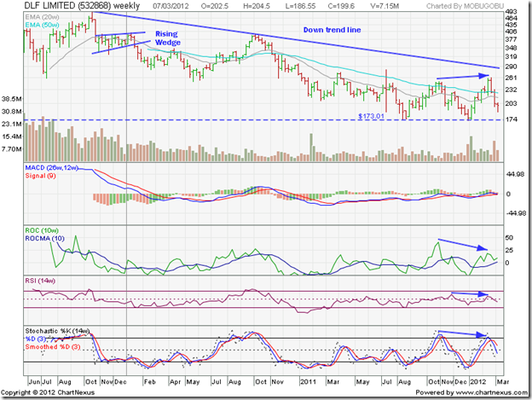The width and height of the screenshot is (532, 400).
Task: Click the EMA (50w) legend label
Action: 42,25
